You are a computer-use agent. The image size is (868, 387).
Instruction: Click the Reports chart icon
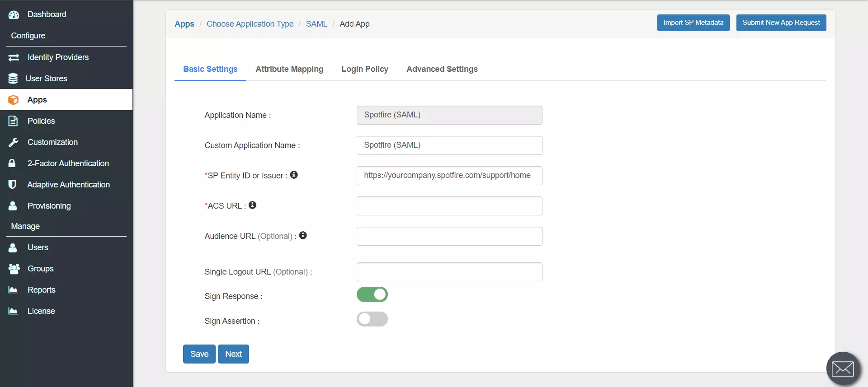pos(13,290)
